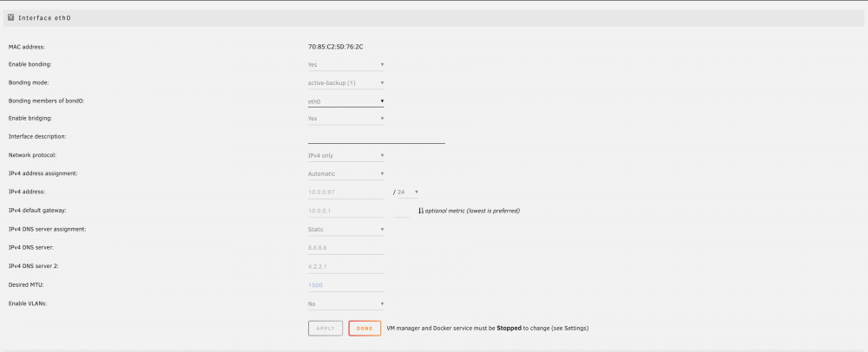
Task: Click the Bonding members of bond0 label
Action: pos(47,101)
